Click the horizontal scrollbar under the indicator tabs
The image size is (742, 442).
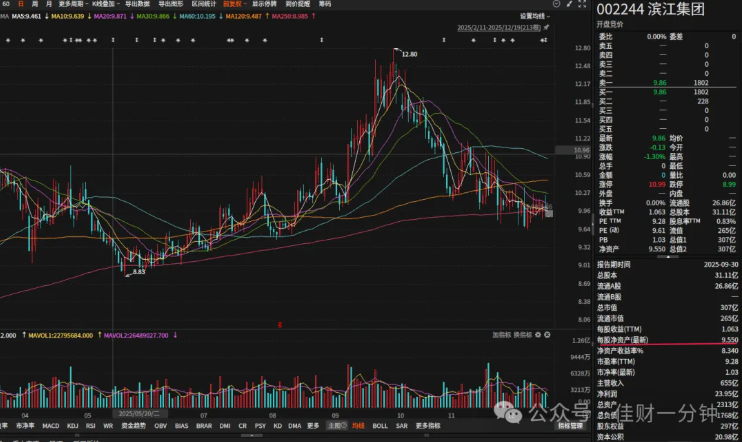pos(252,435)
